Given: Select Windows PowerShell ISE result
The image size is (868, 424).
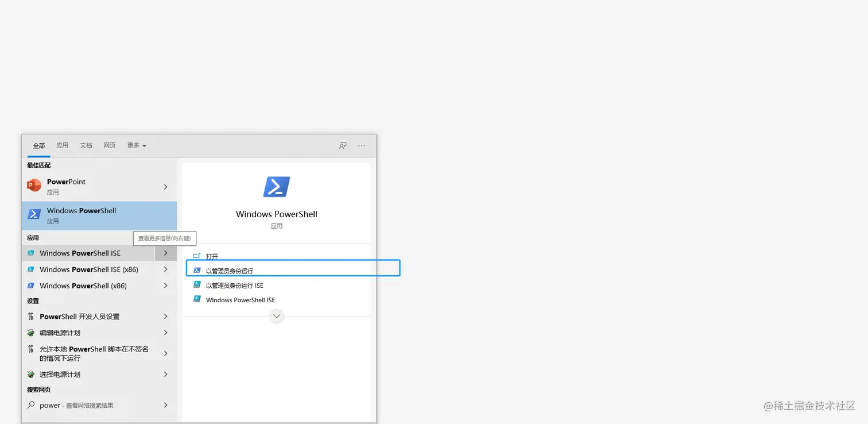Looking at the screenshot, I should [x=88, y=253].
